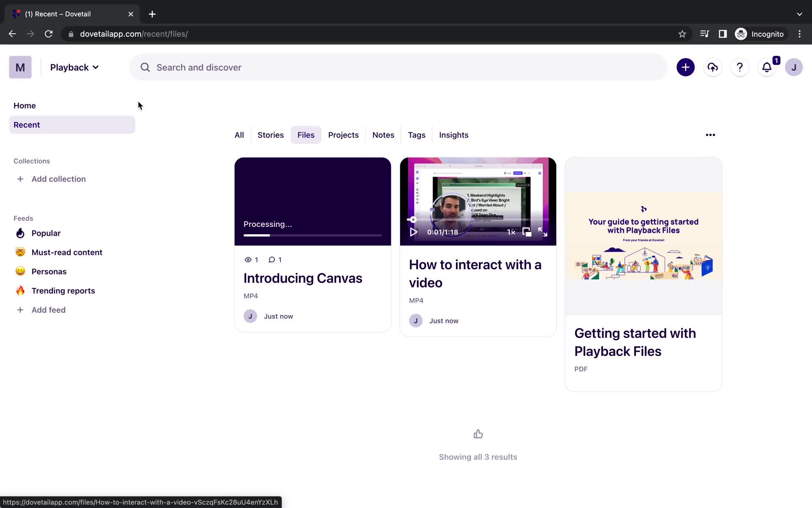Toggle the Personas feed emoji icon
This screenshot has height=508, width=812.
pyautogui.click(x=20, y=271)
